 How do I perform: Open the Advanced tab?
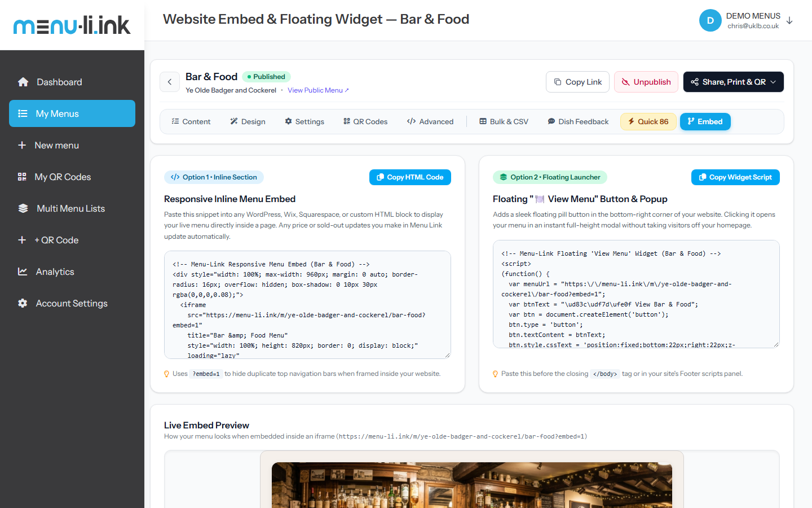pos(430,121)
